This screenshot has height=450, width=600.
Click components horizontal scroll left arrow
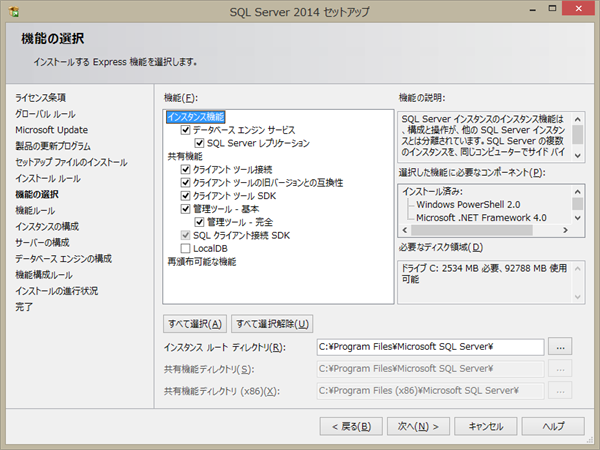[x=405, y=230]
